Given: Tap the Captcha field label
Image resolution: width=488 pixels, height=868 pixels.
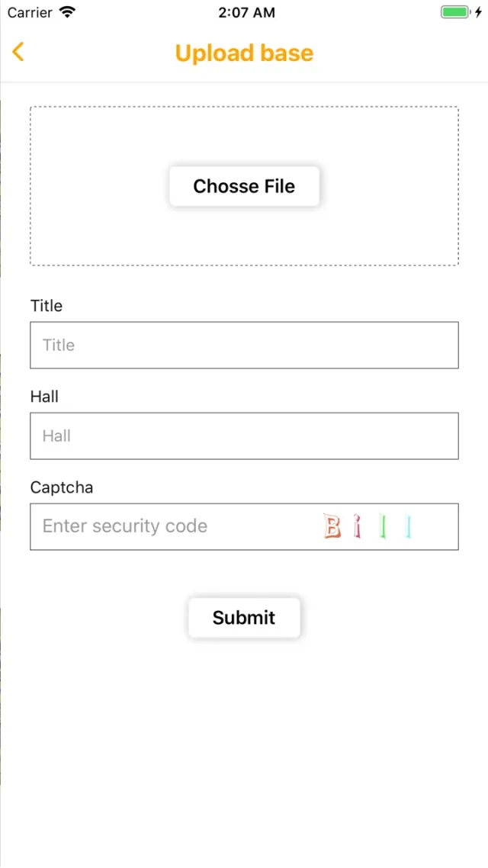Looking at the screenshot, I should click(62, 487).
